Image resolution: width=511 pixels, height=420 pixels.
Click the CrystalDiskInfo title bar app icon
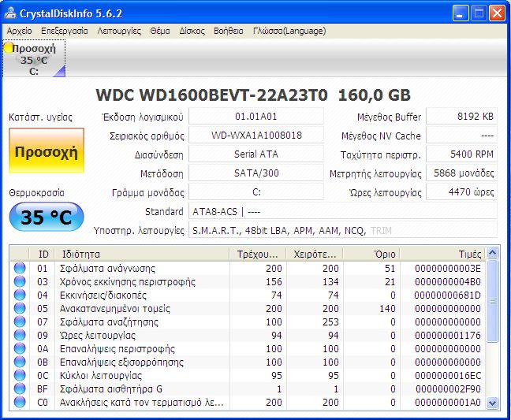(10, 13)
